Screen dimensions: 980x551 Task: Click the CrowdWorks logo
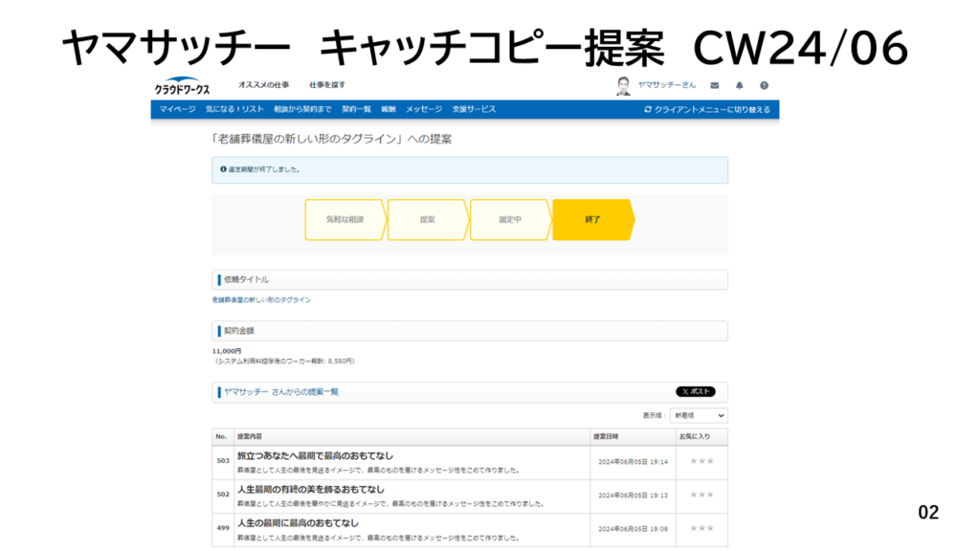(x=181, y=86)
